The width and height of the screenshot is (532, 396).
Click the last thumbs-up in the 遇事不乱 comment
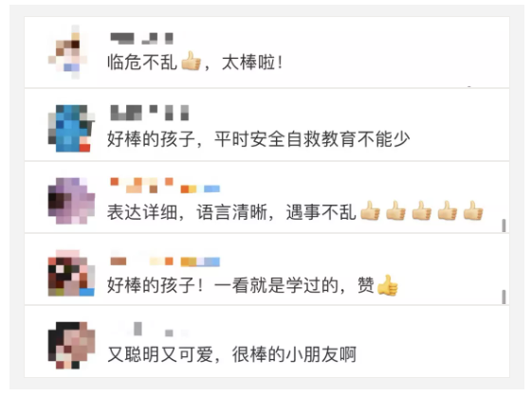[x=473, y=210]
